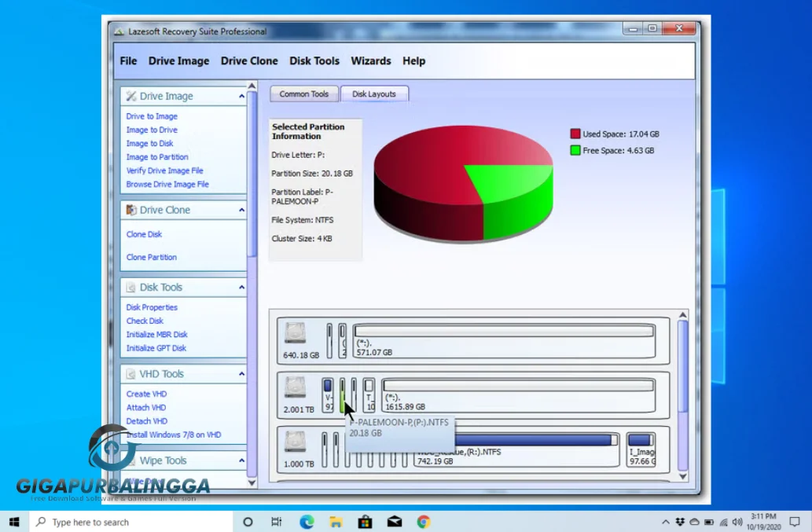This screenshot has height=532, width=812.
Task: Switch to the Common Tools tab
Action: click(304, 94)
